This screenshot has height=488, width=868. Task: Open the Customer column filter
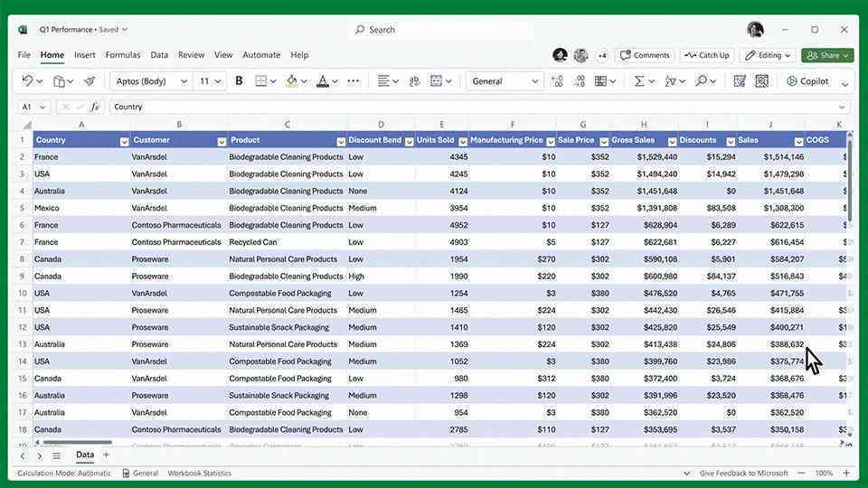222,142
